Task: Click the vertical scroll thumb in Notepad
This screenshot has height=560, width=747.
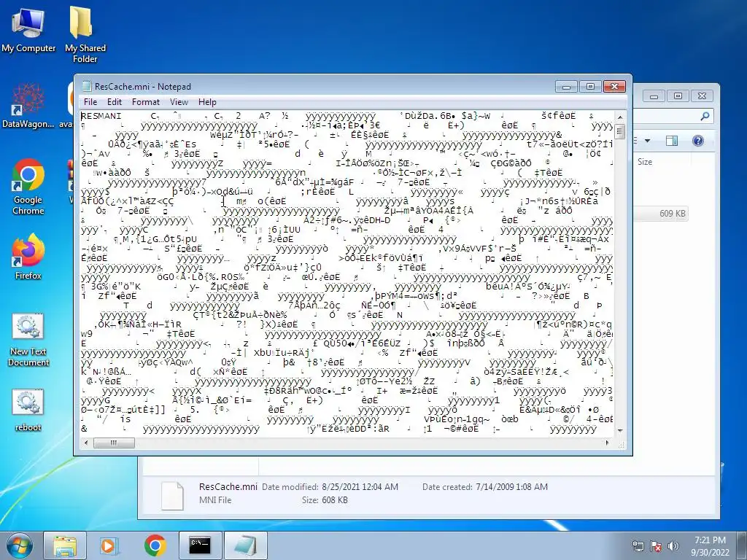Action: [x=620, y=131]
